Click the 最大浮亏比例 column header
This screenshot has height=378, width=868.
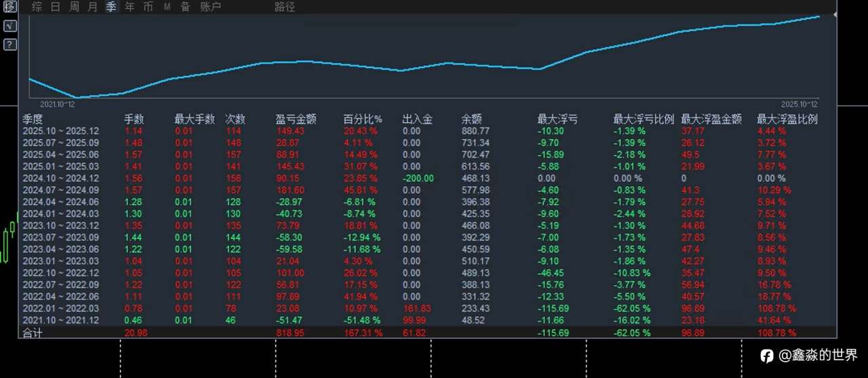coord(644,119)
